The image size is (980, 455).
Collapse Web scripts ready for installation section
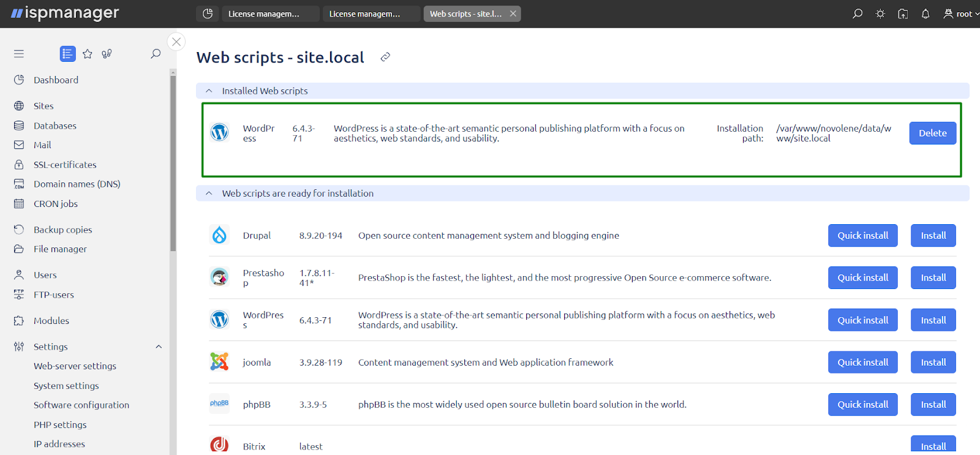point(209,193)
